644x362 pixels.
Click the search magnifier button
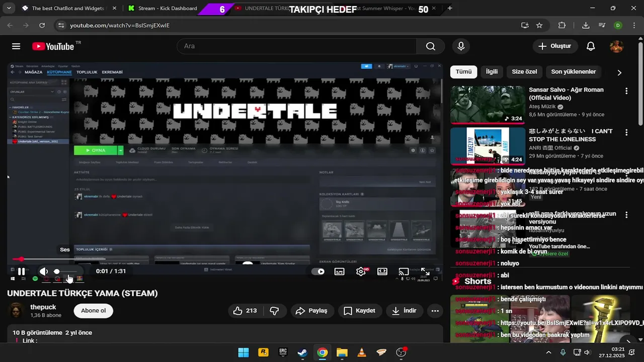click(x=430, y=46)
